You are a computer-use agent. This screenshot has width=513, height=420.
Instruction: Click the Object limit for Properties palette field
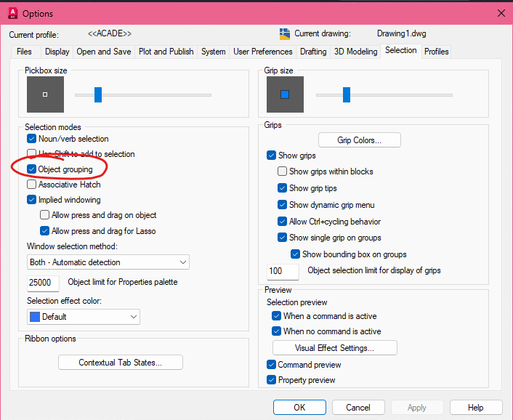point(43,283)
